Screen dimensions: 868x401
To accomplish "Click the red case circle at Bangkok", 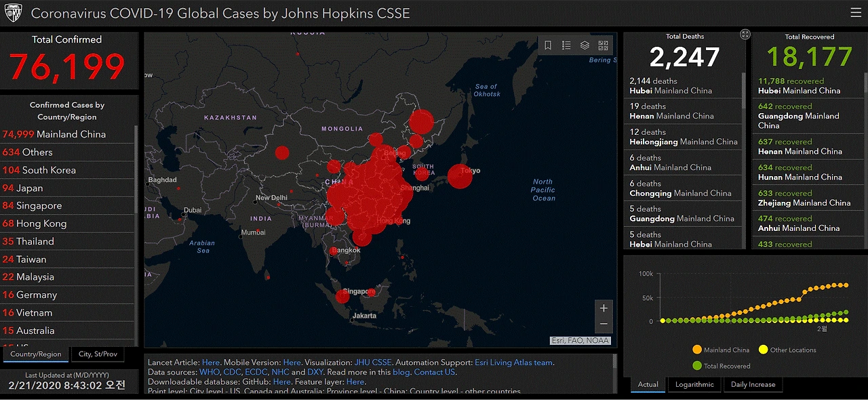I will (x=334, y=251).
